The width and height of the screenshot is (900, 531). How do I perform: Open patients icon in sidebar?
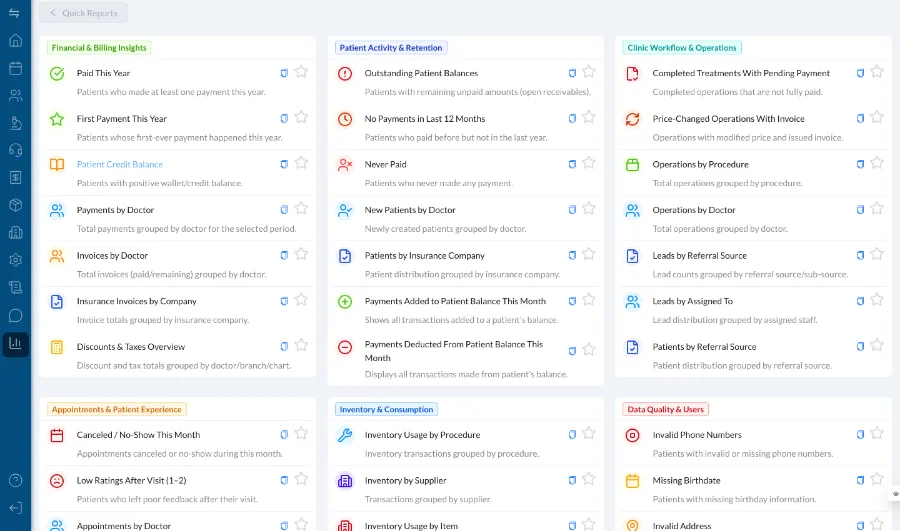click(15, 95)
